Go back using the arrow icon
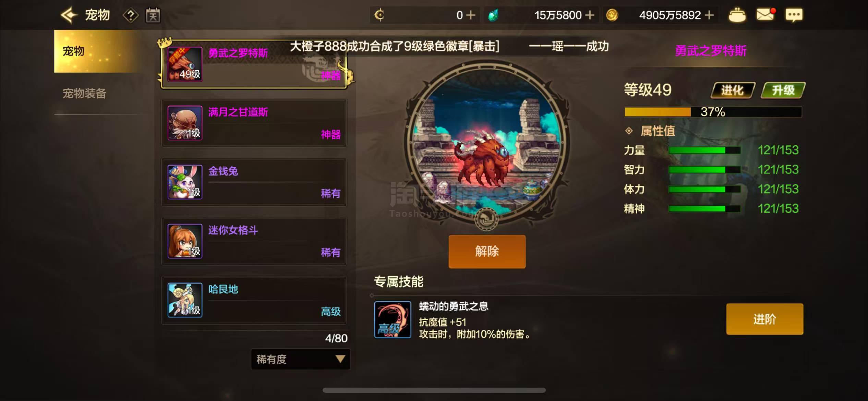The width and height of the screenshot is (868, 401). click(x=69, y=15)
